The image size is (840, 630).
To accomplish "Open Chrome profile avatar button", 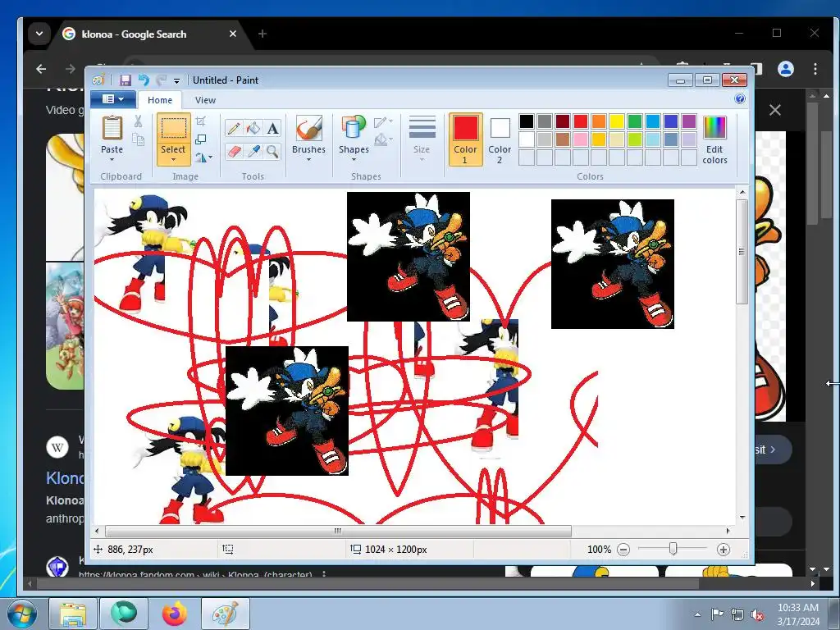I will click(786, 69).
